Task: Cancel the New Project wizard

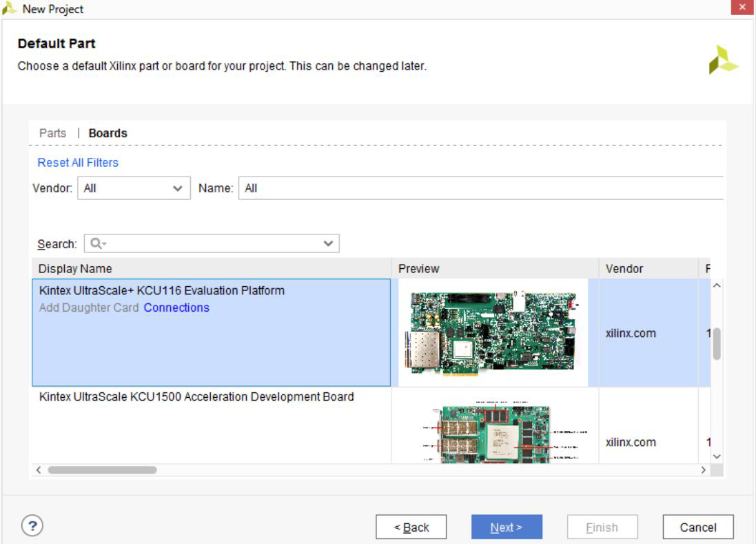Action: point(697,527)
